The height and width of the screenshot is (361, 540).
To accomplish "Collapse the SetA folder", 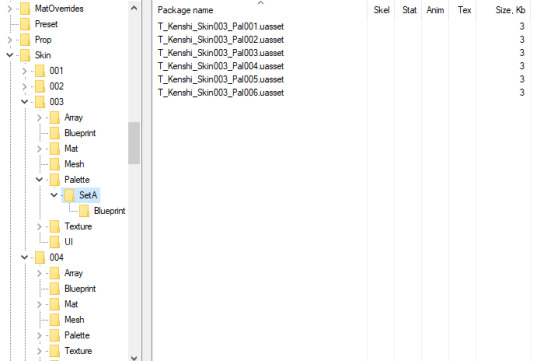I will click(x=54, y=195).
